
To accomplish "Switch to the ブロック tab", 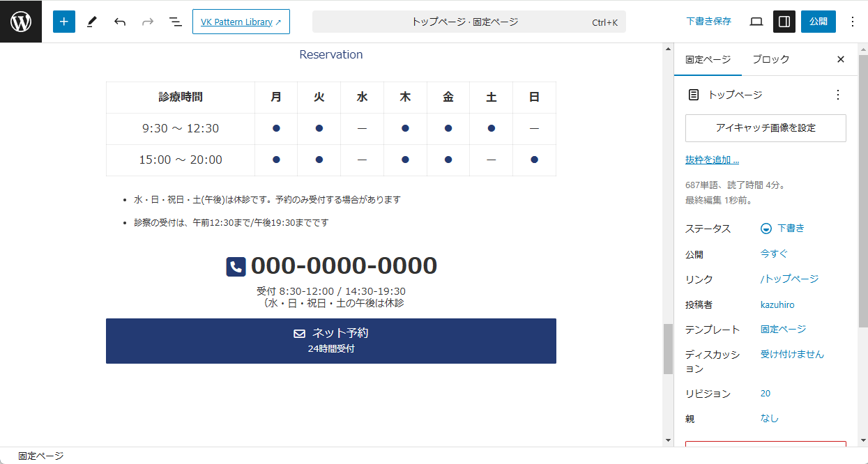I will [770, 59].
